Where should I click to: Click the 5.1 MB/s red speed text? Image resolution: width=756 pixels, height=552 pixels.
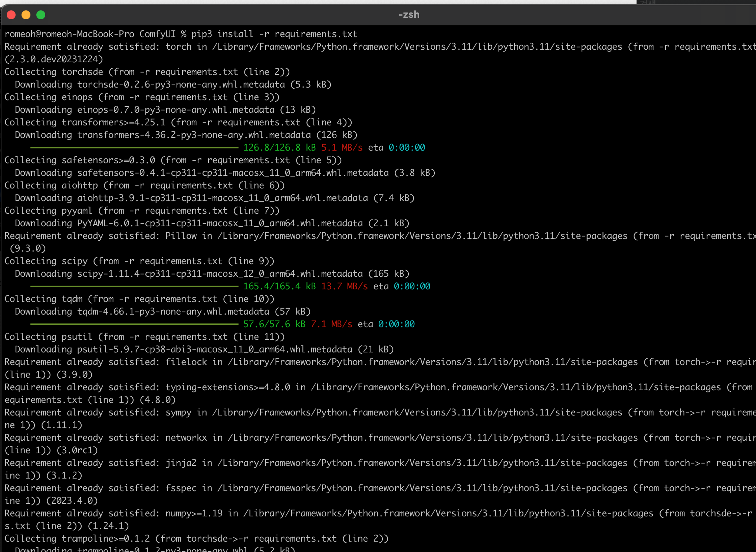342,148
